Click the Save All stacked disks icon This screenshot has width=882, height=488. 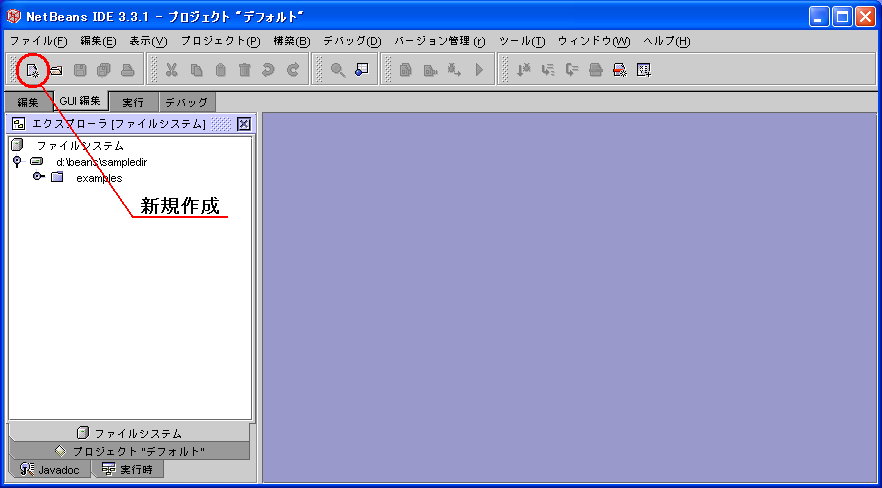click(104, 70)
